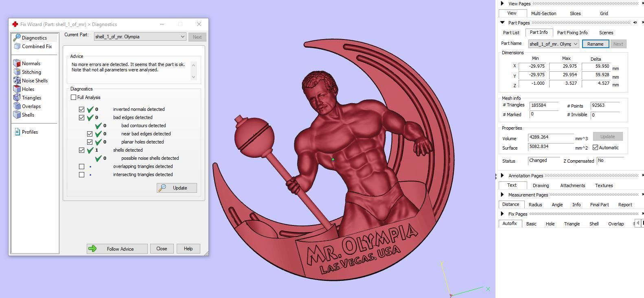Uncheck shells detected
The image size is (644, 298).
[x=81, y=150]
